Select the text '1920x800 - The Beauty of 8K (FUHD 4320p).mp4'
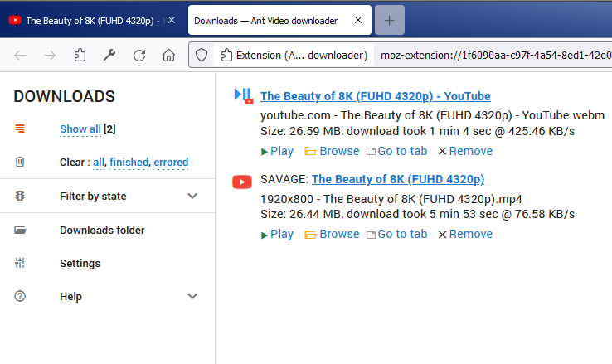 (x=391, y=199)
